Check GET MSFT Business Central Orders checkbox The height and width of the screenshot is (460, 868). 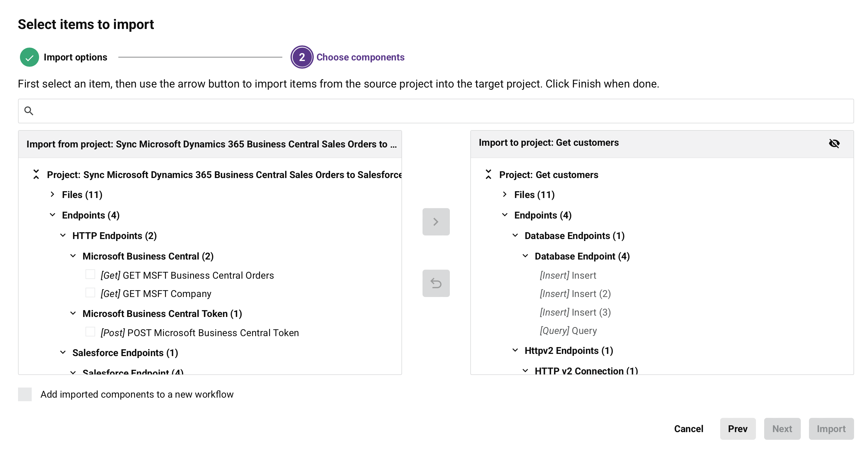click(x=90, y=275)
